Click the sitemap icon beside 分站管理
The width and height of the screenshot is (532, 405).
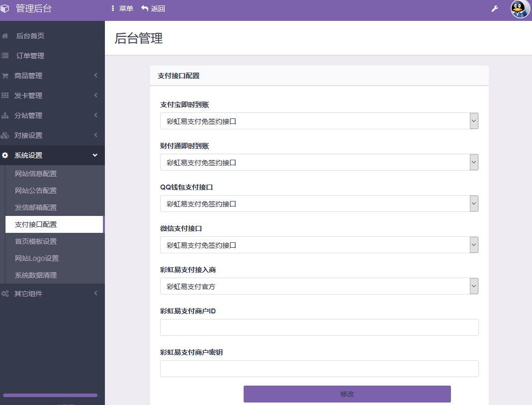pyautogui.click(x=5, y=115)
